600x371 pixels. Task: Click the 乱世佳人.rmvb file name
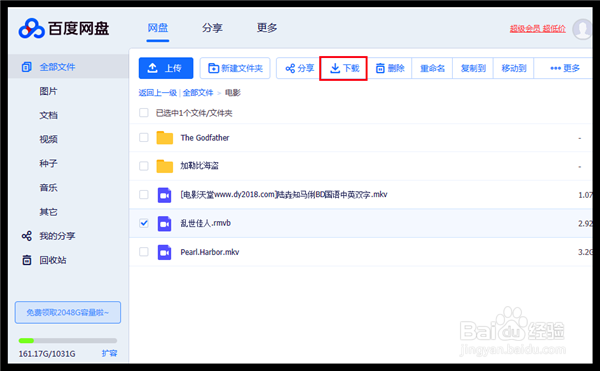(x=205, y=223)
